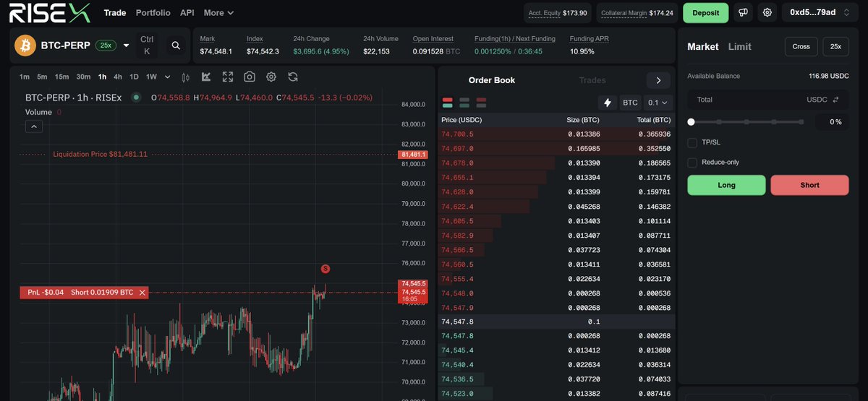
Task: Open the 25x leverage selector in order panel
Action: click(835, 46)
